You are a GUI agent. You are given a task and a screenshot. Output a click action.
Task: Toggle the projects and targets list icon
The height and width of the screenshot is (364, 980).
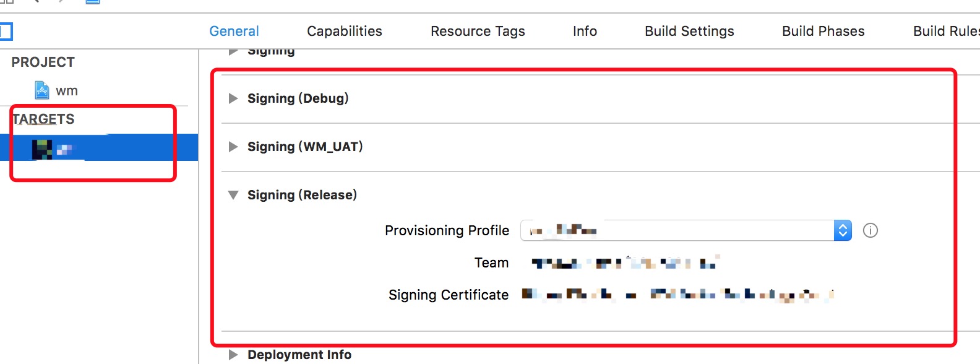(6, 32)
